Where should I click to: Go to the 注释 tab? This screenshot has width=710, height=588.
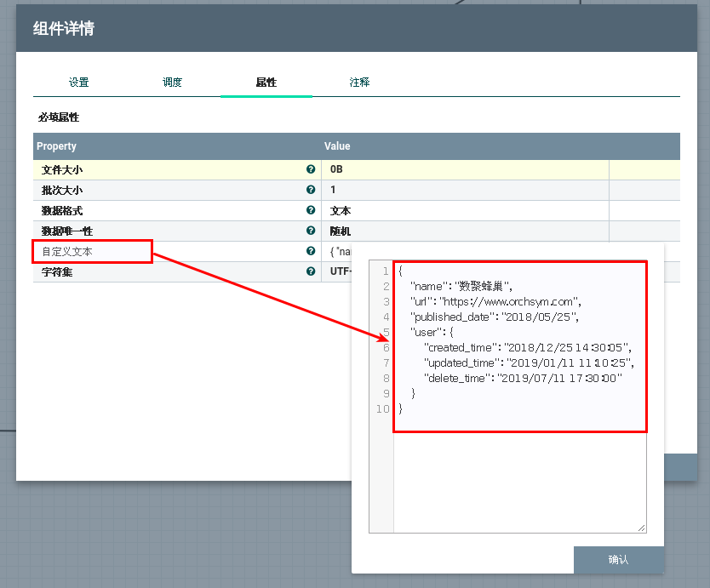(x=359, y=83)
